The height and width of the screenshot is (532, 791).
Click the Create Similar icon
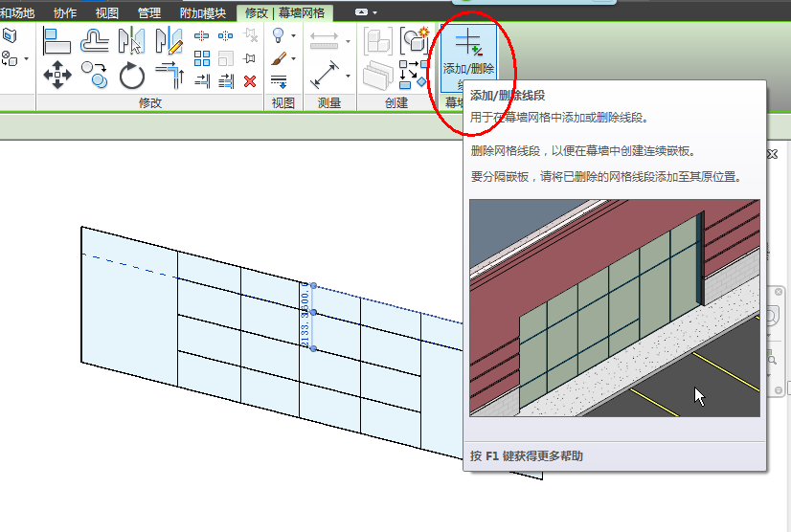click(x=413, y=76)
